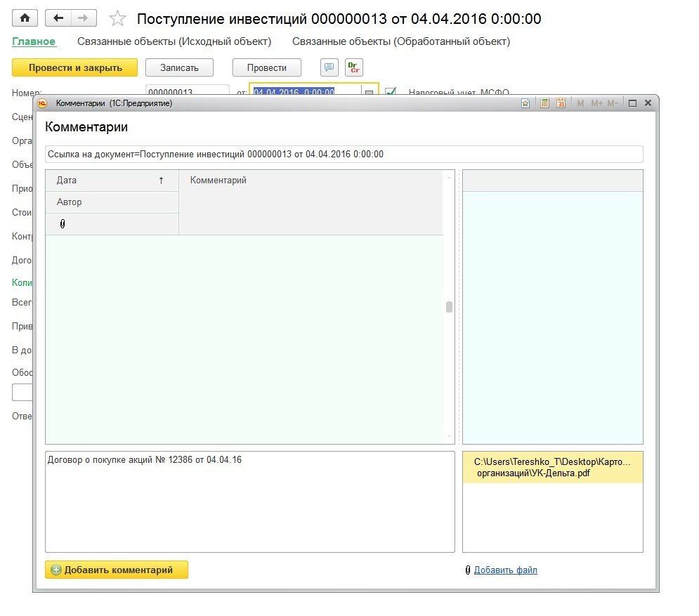Open comments via the speech bubble icon

pos(329,67)
